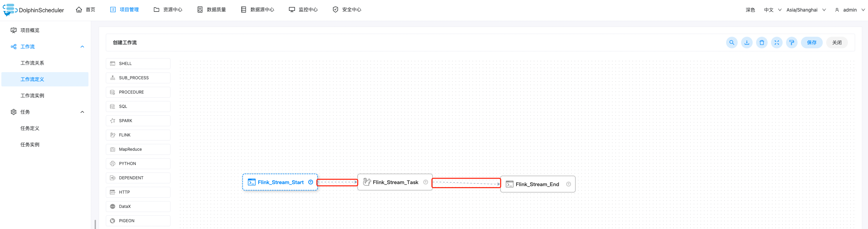The height and width of the screenshot is (229, 868).
Task: Click the download workflow icon
Action: [x=747, y=43]
